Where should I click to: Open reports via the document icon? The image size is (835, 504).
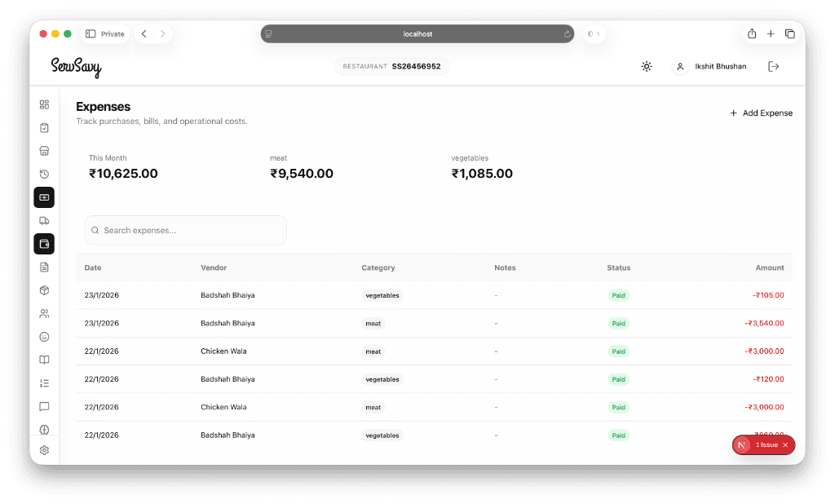[x=44, y=267]
